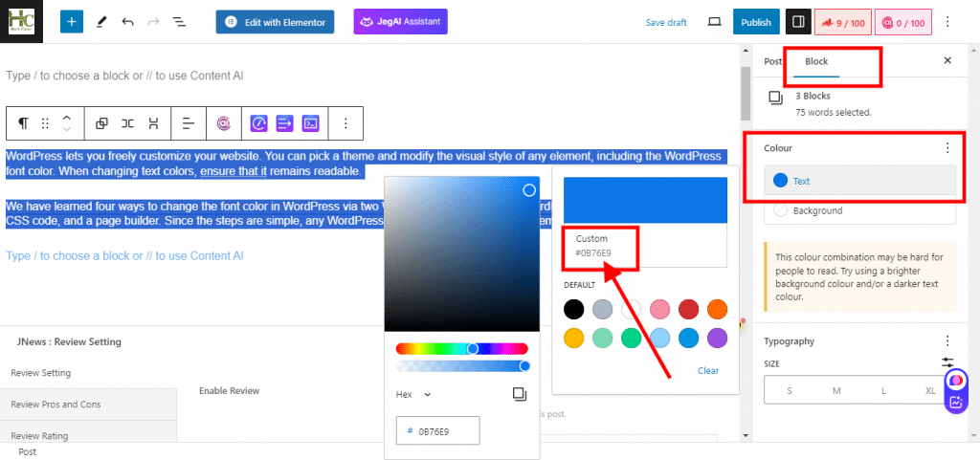Open the top bar three-dot options menu
This screenshot has width=980, height=460.
pyautogui.click(x=947, y=22)
